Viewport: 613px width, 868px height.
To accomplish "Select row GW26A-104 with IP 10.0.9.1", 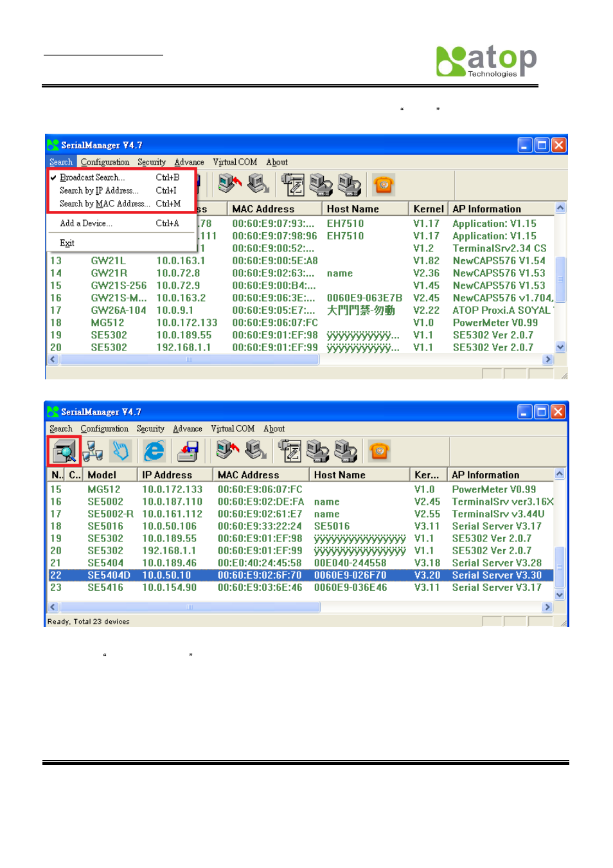I will (x=301, y=310).
